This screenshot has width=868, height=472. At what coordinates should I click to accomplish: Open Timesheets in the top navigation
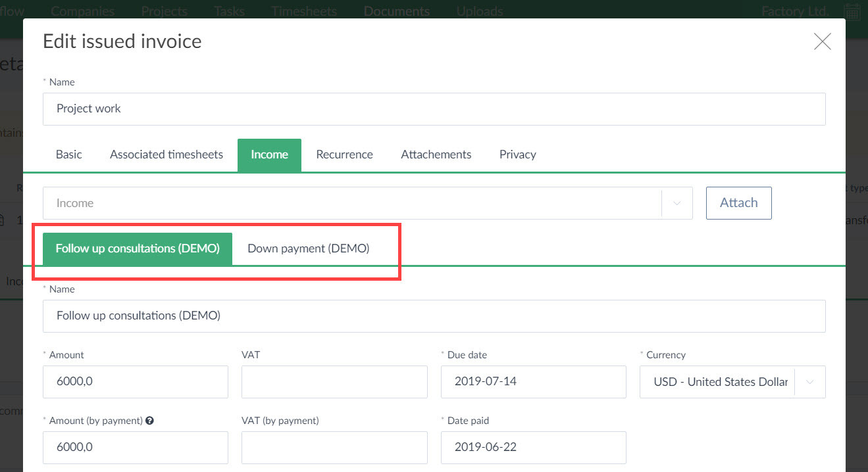(x=304, y=11)
